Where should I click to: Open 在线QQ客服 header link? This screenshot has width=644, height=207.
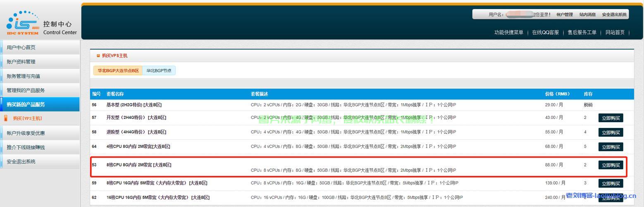[x=545, y=32]
